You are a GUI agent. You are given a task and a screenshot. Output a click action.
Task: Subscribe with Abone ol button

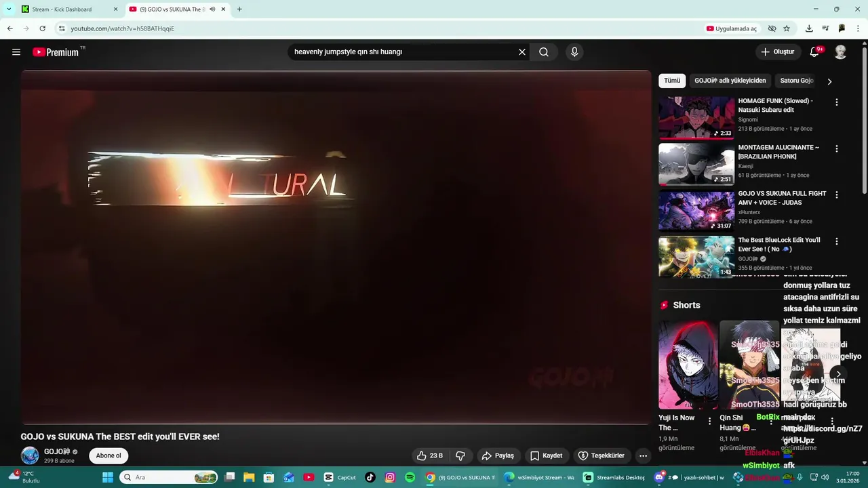pos(108,455)
